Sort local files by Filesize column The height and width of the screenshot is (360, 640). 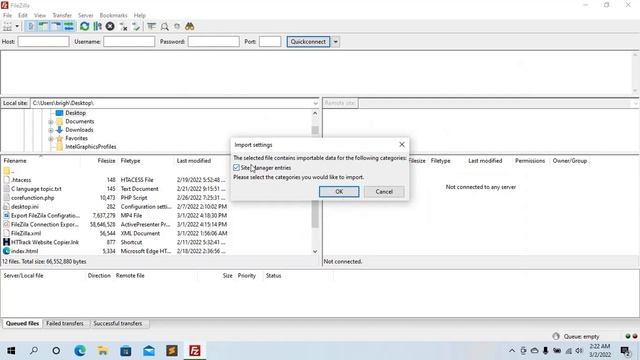(106, 161)
